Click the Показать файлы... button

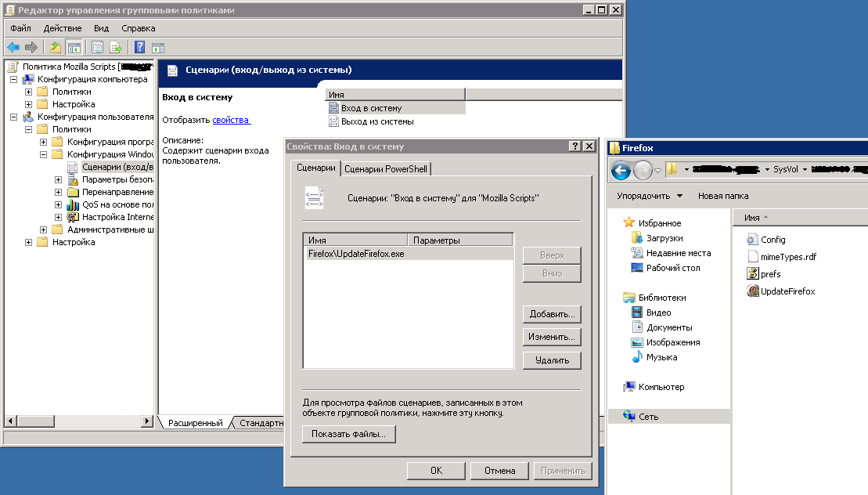tap(349, 434)
